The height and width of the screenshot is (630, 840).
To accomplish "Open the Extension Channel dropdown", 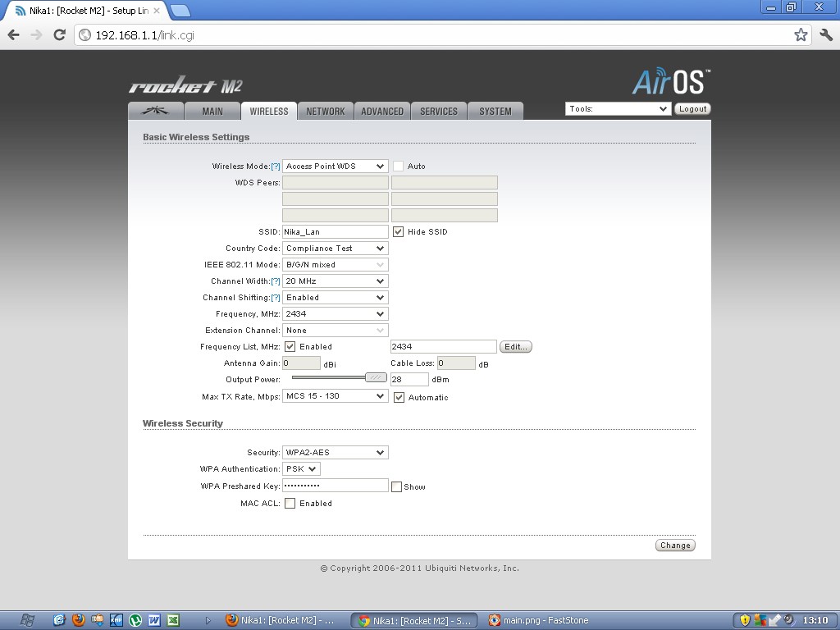I will click(336, 331).
